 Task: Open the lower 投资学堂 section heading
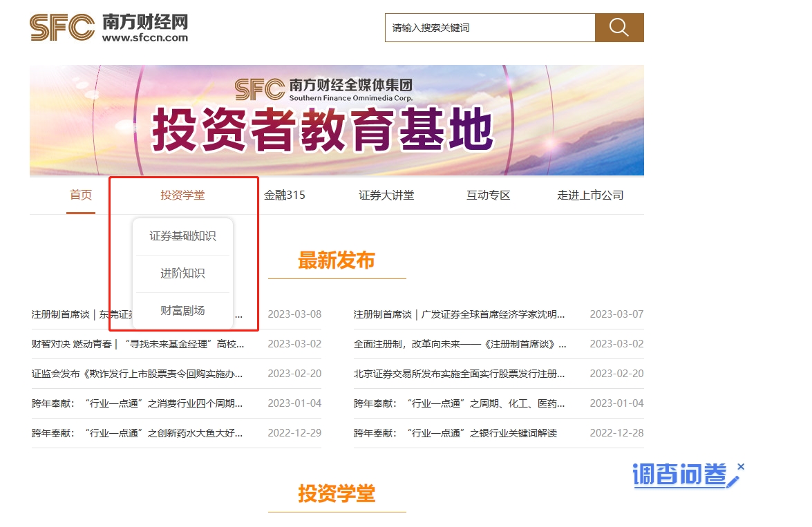[337, 494]
